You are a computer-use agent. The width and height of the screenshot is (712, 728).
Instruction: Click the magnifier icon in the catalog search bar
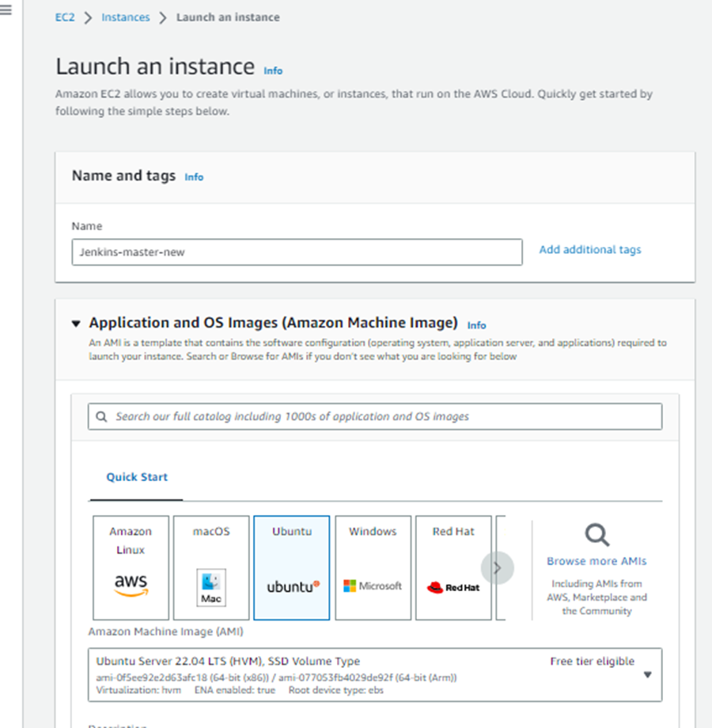click(x=100, y=416)
